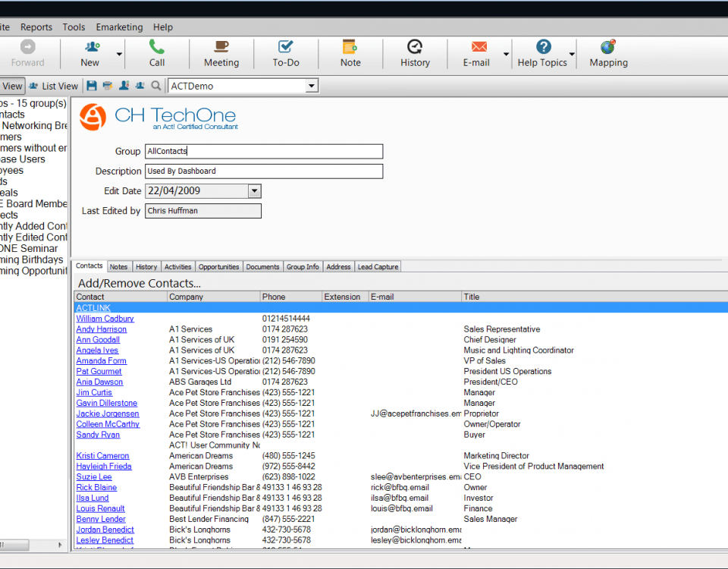The image size is (728, 569).
Task: Open the Jackie Jorgensen contact link
Action: click(x=108, y=414)
